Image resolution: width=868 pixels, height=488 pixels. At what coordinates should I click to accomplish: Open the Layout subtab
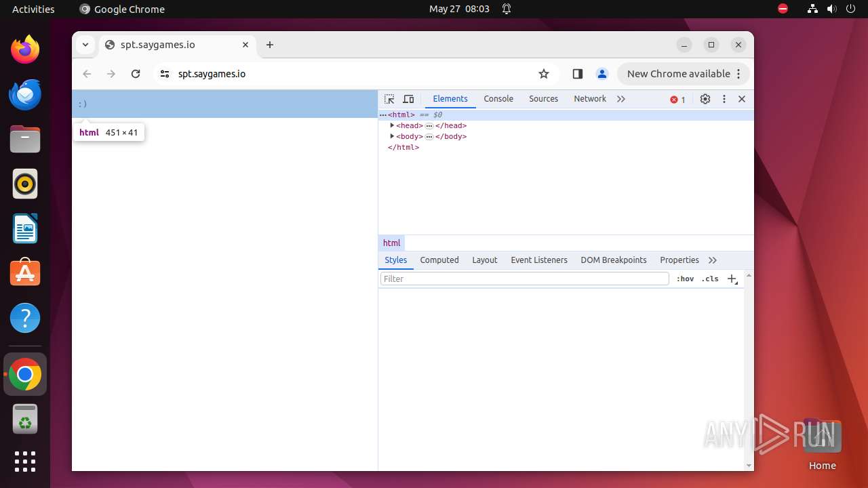pyautogui.click(x=485, y=260)
